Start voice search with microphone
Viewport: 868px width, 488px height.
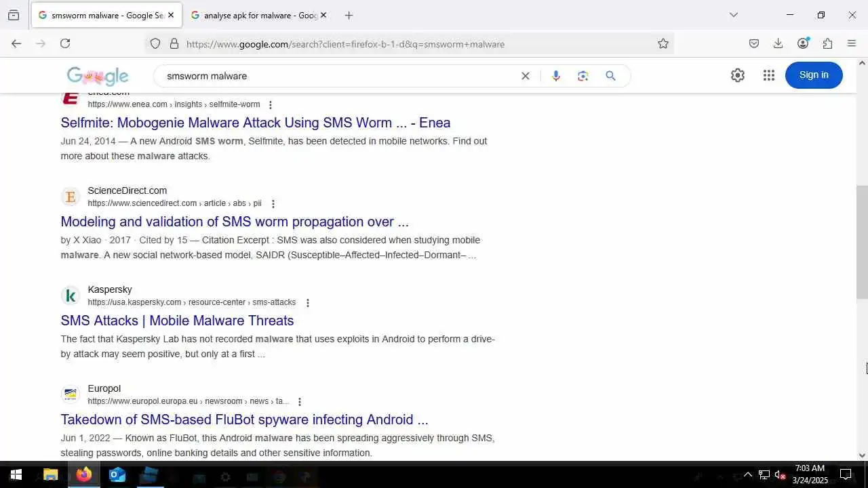pyautogui.click(x=556, y=76)
